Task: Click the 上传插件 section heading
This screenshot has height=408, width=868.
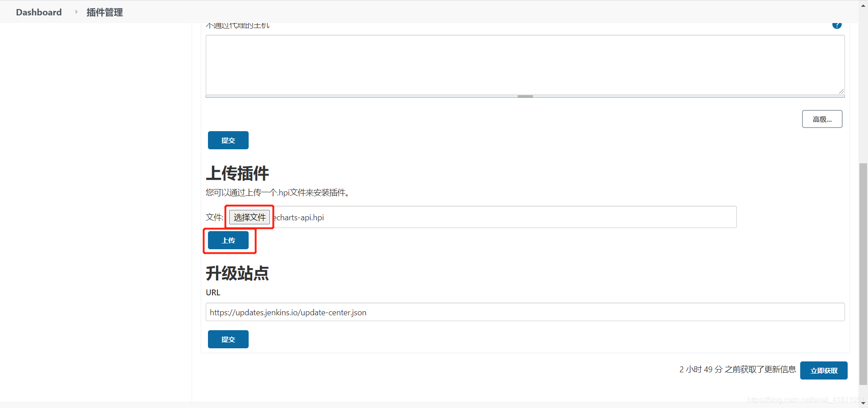Action: coord(237,173)
